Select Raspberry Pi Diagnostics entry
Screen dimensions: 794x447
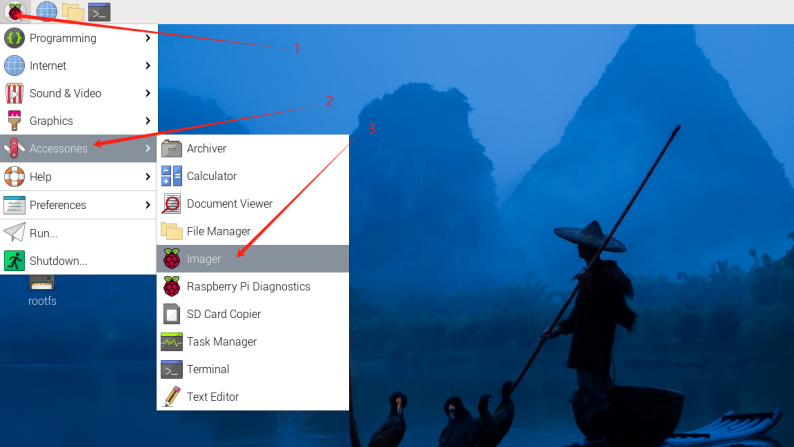coord(248,286)
